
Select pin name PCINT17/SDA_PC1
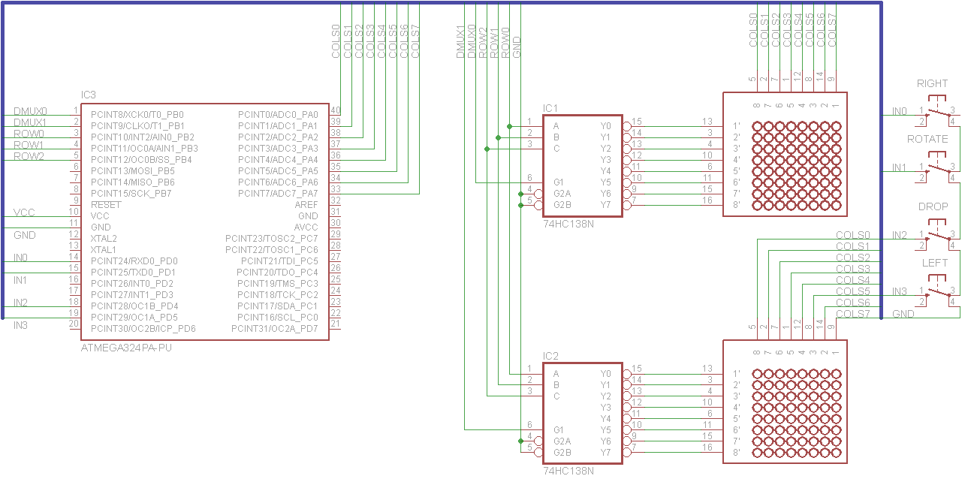[x=277, y=306]
